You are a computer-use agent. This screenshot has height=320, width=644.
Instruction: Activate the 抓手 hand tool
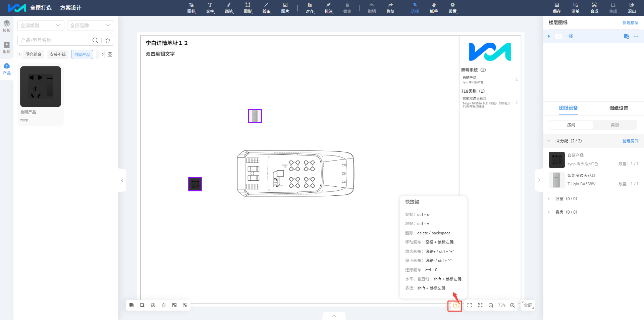pyautogui.click(x=434, y=8)
